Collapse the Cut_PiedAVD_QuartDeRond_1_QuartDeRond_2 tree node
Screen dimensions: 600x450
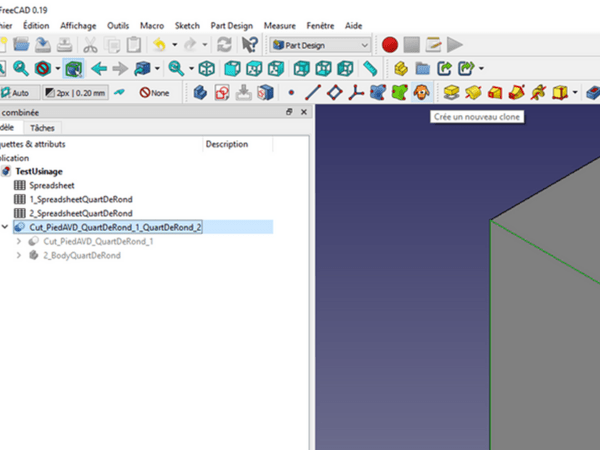[8, 228]
